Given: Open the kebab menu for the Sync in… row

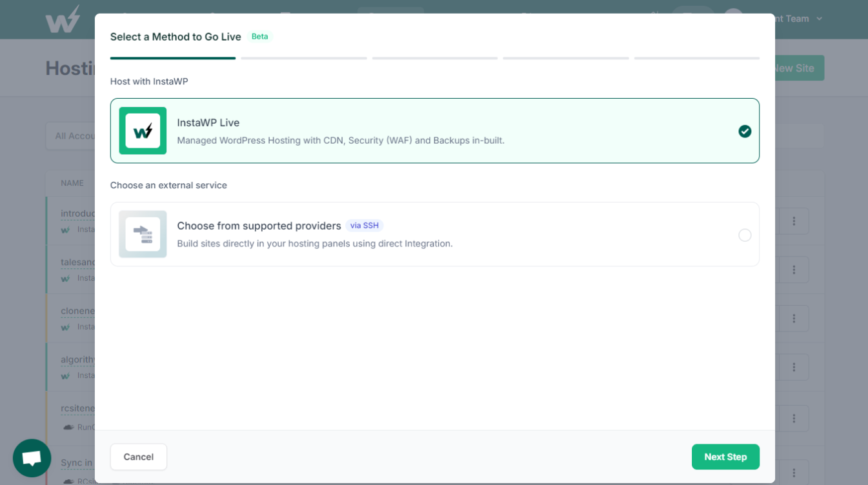Looking at the screenshot, I should click(x=794, y=473).
